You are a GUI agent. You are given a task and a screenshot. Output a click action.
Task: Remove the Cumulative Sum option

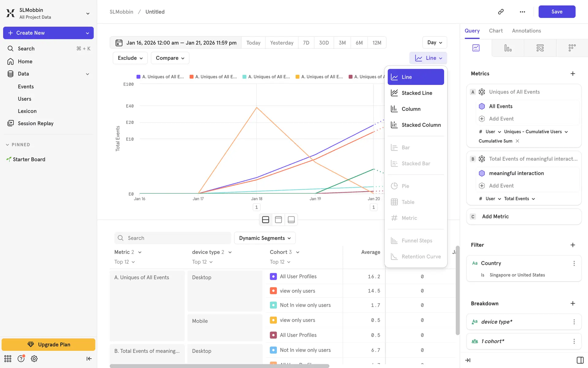[x=517, y=141]
